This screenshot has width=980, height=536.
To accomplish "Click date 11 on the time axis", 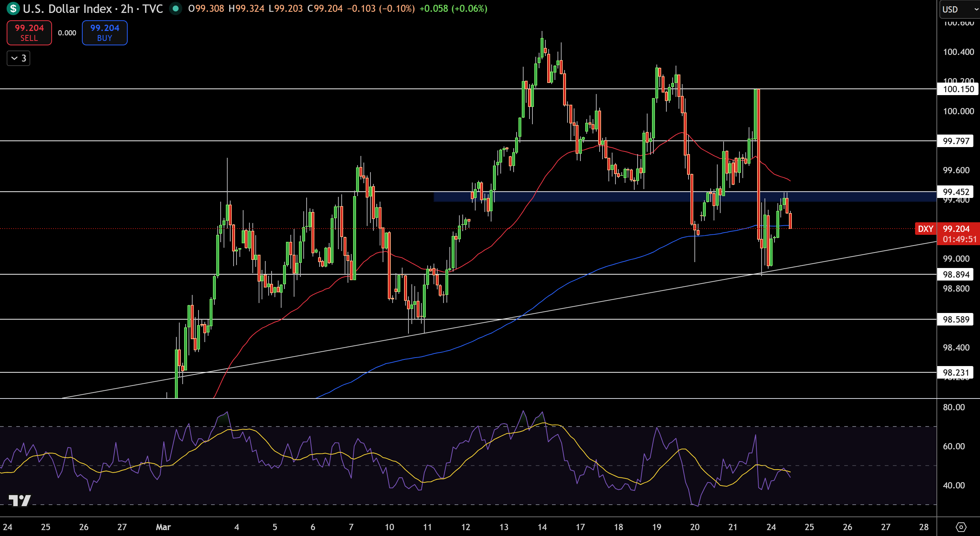I will tap(428, 527).
